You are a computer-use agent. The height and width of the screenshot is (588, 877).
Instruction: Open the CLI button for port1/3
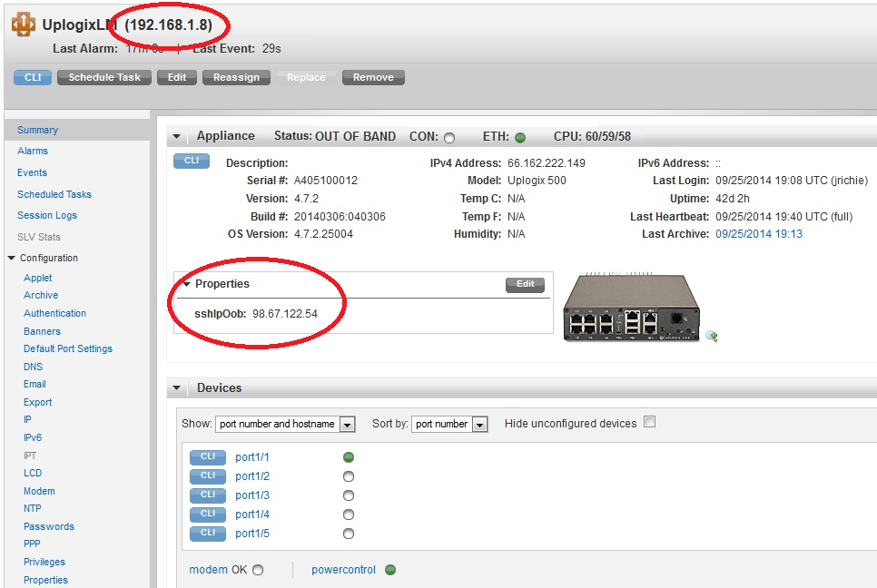pyautogui.click(x=207, y=495)
